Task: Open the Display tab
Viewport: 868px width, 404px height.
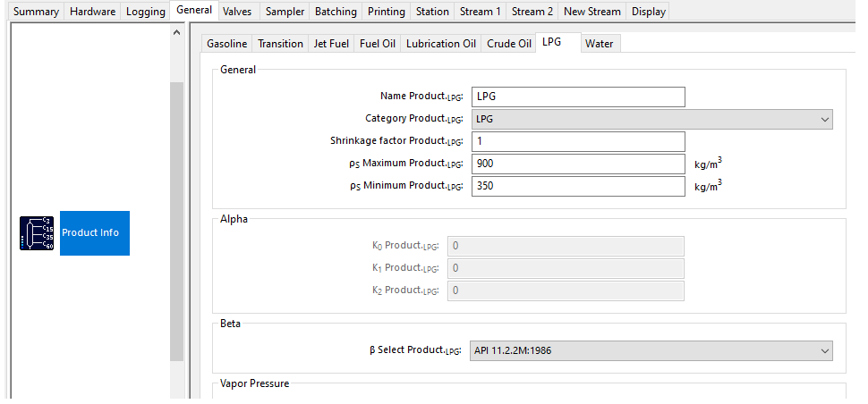Action: [648, 12]
